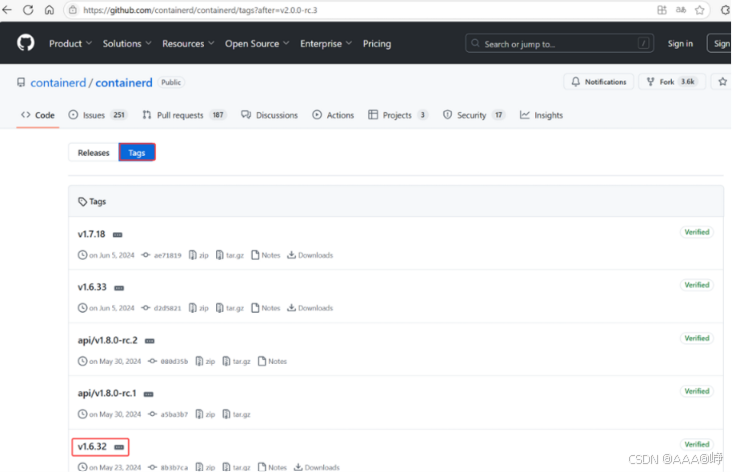
Task: Expand the Product menu
Action: pyautogui.click(x=70, y=43)
